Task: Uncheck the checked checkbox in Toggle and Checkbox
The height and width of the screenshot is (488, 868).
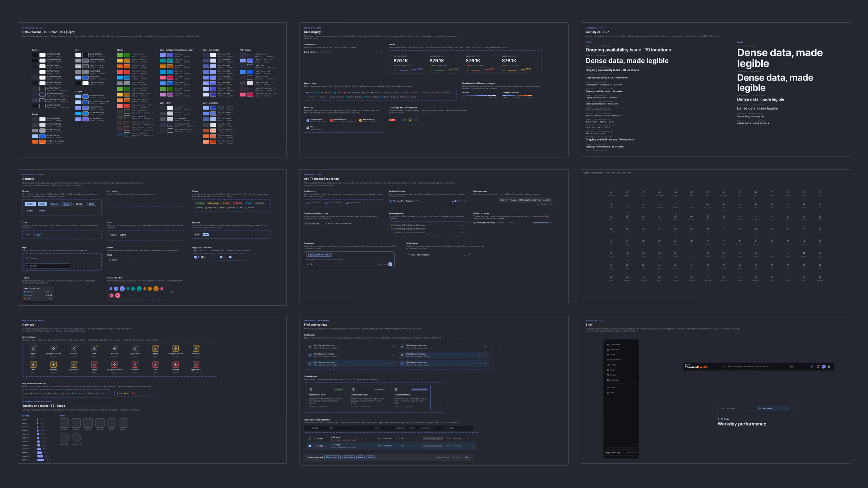Action: pos(221,257)
